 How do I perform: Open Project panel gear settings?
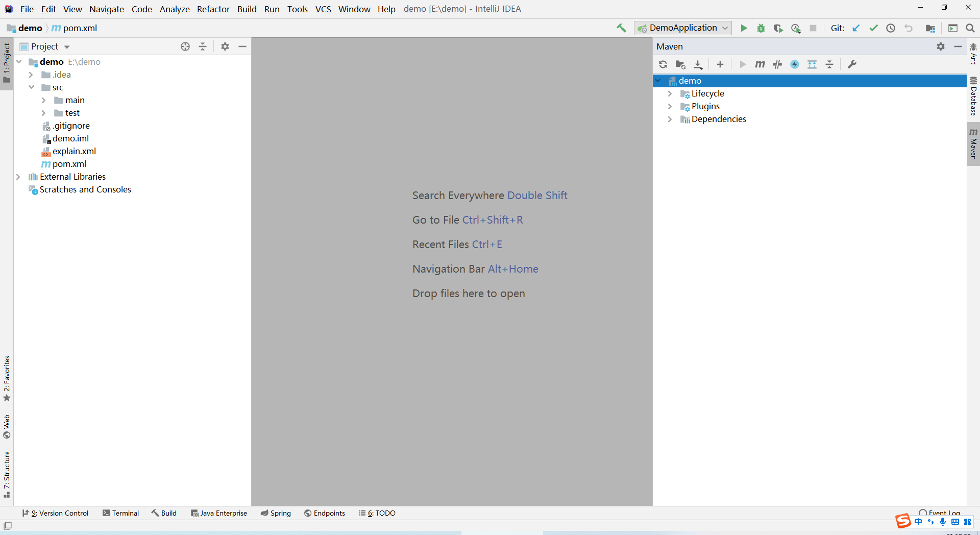tap(225, 46)
